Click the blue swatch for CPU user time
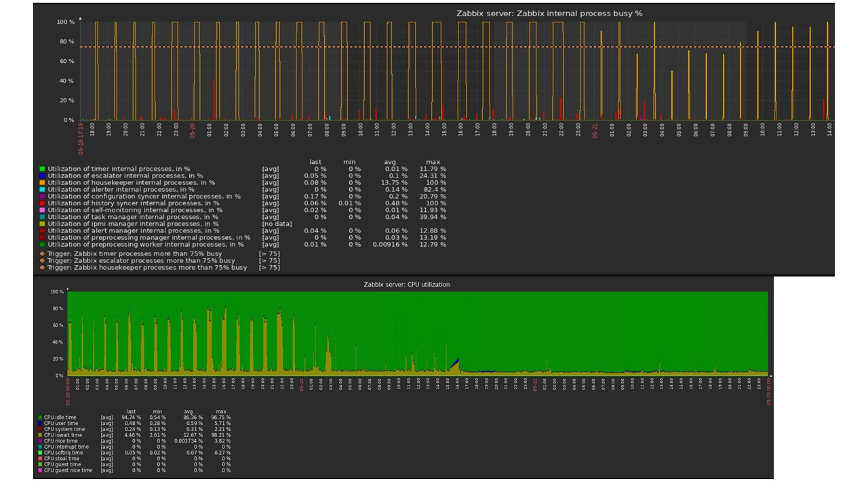 tap(41, 423)
